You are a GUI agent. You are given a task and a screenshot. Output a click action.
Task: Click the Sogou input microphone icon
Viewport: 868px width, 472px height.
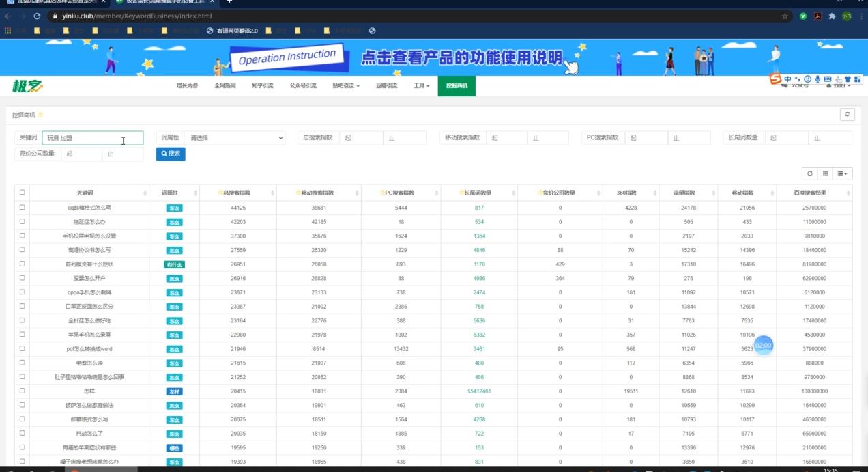coord(818,79)
